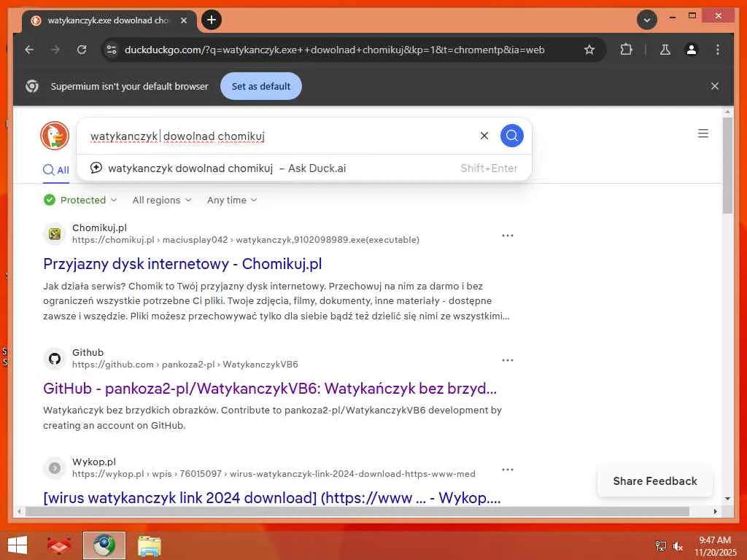747x560 pixels.
Task: Open the wirus watykanczyk Wykop result
Action: click(x=272, y=498)
